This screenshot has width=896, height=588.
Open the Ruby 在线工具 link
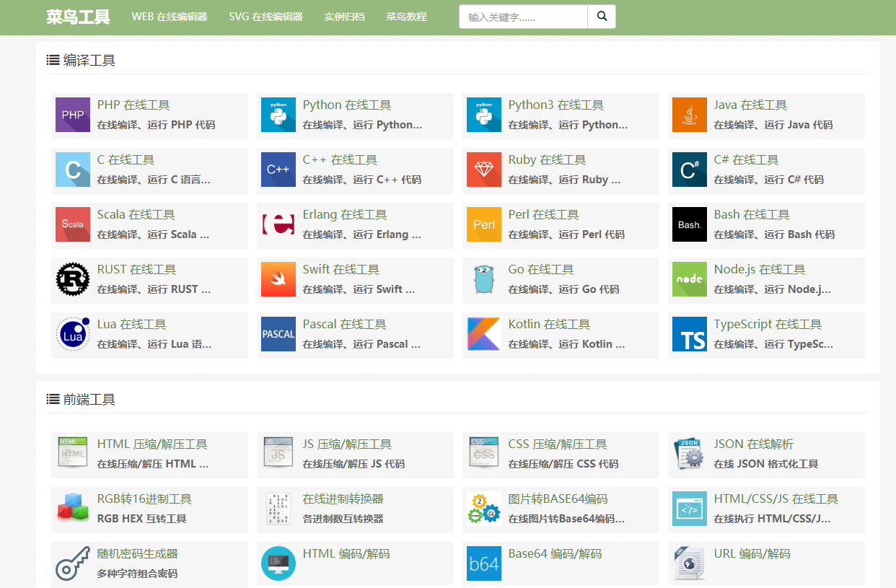click(x=547, y=160)
